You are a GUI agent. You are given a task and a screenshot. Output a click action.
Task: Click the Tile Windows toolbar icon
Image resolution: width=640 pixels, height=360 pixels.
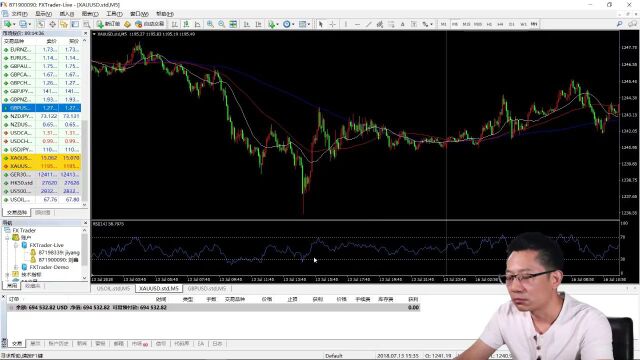pyautogui.click(x=233, y=24)
